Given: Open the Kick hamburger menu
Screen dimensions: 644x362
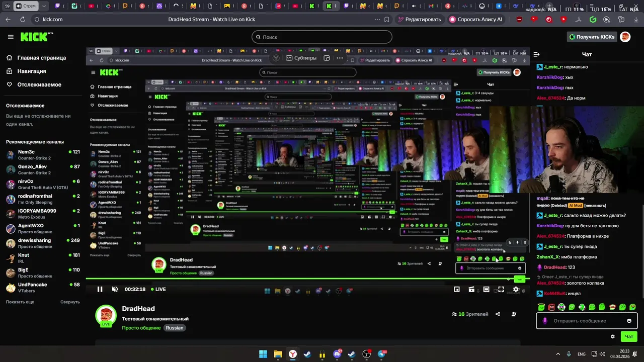Looking at the screenshot, I should (x=11, y=37).
